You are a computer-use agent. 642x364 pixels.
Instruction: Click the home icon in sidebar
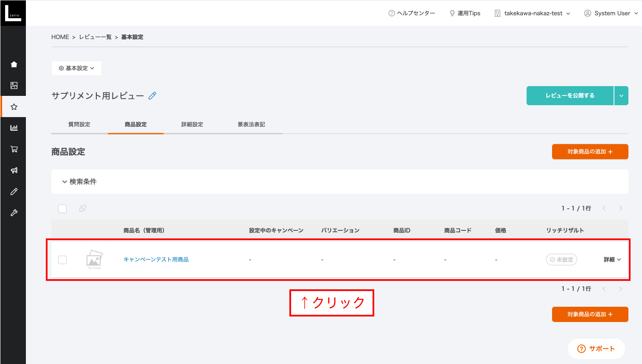pos(14,64)
